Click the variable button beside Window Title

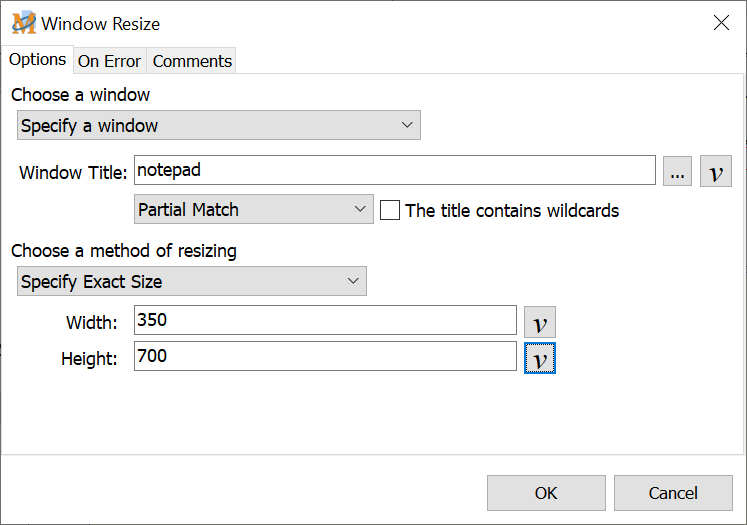(715, 172)
